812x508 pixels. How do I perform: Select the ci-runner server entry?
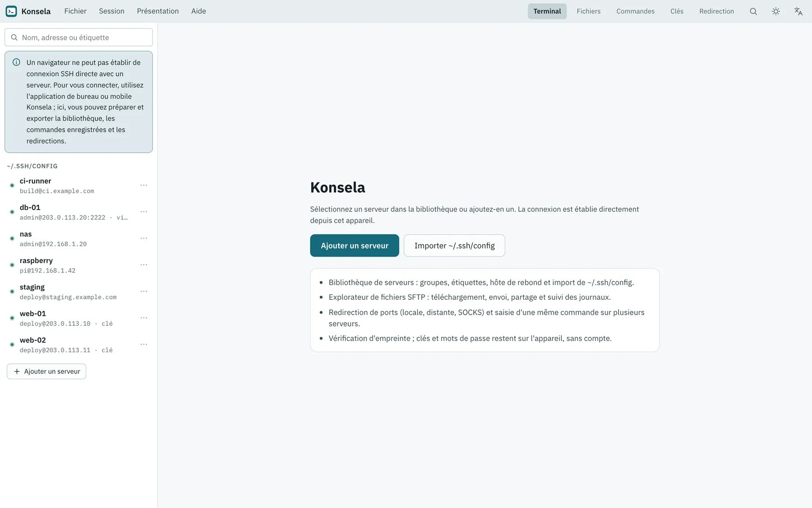click(x=78, y=186)
